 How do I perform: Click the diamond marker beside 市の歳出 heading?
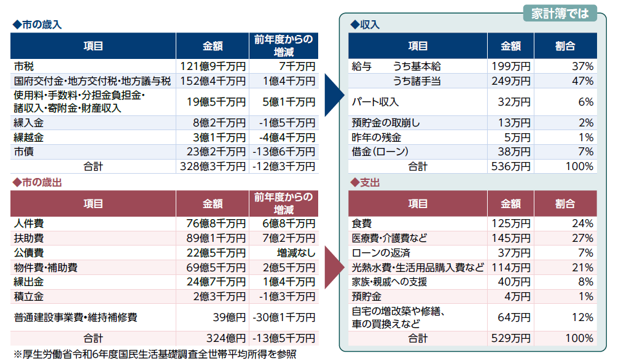(17, 183)
